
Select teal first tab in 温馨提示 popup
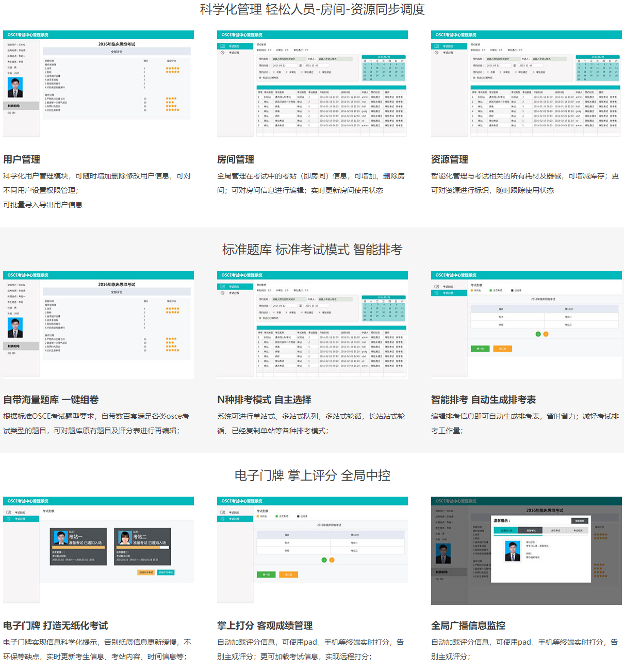506,530
